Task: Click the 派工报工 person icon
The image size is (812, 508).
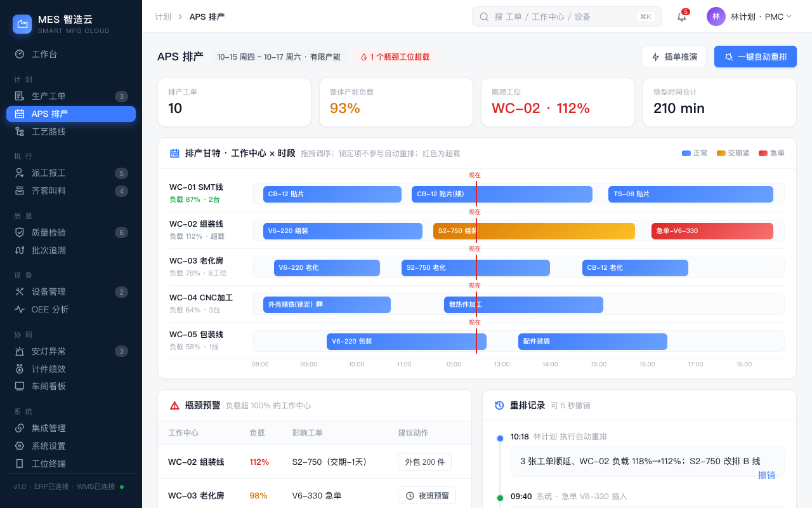Action: tap(20, 173)
